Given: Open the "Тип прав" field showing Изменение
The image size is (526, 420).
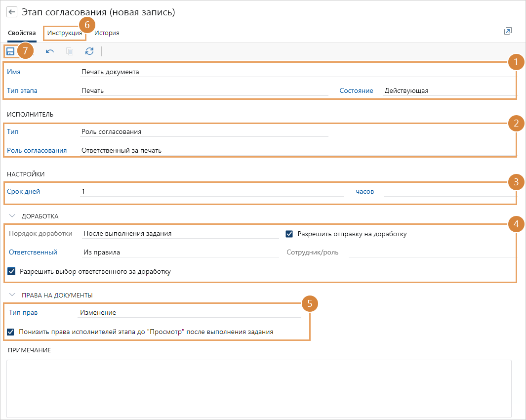Looking at the screenshot, I should (190, 312).
